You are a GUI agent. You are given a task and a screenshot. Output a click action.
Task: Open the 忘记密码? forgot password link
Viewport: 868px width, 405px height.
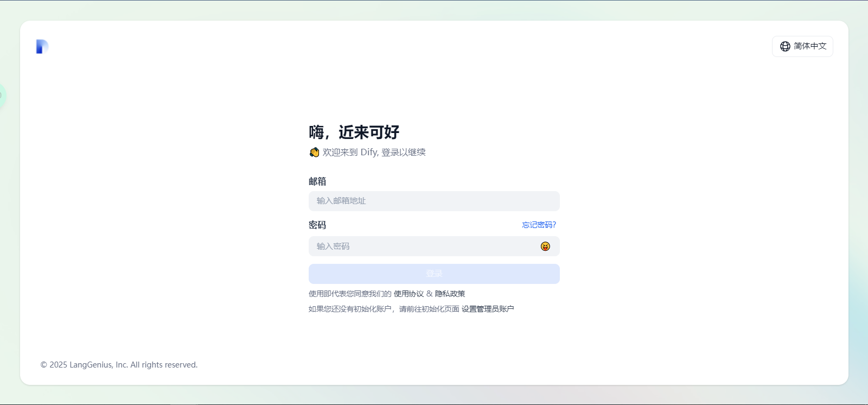(x=539, y=225)
